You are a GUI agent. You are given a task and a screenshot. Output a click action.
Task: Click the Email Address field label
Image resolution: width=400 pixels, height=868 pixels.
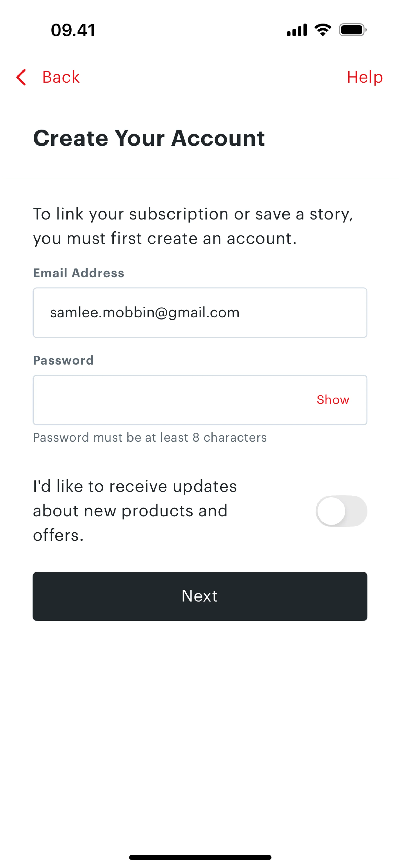[79, 273]
